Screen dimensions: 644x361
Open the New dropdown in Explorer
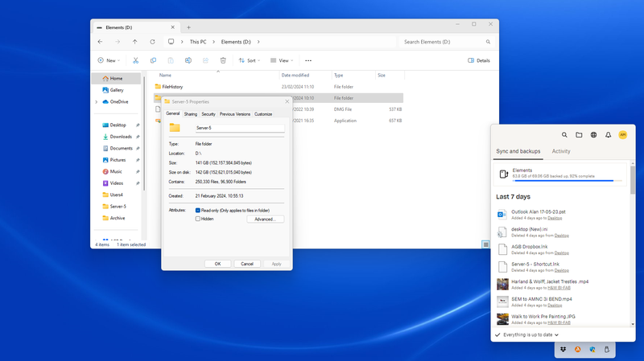point(109,60)
